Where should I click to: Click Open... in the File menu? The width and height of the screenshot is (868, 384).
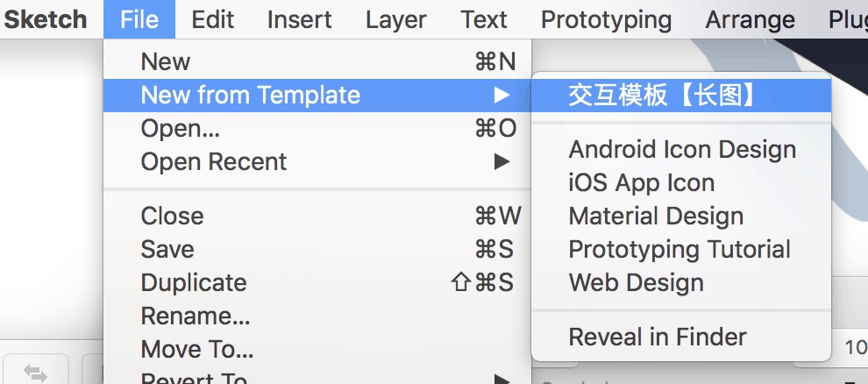[x=180, y=129]
